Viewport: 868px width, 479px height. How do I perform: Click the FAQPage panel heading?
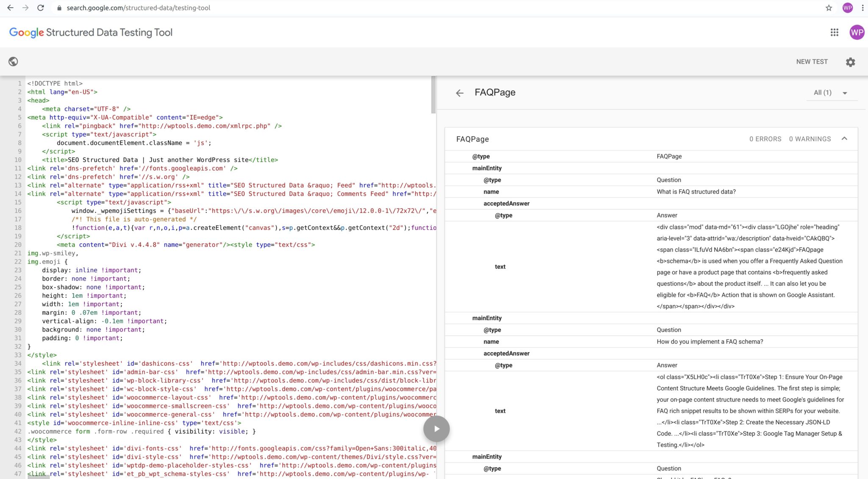[x=495, y=92]
